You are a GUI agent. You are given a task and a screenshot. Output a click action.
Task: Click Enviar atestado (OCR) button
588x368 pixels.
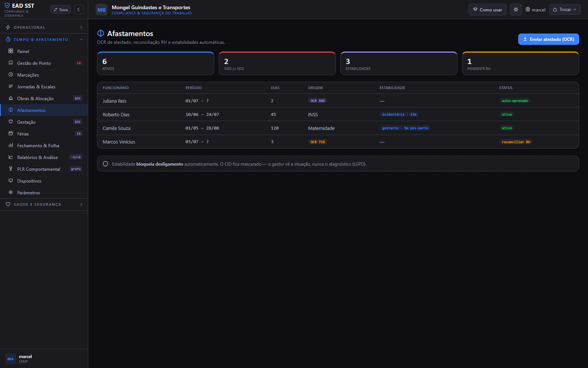549,39
